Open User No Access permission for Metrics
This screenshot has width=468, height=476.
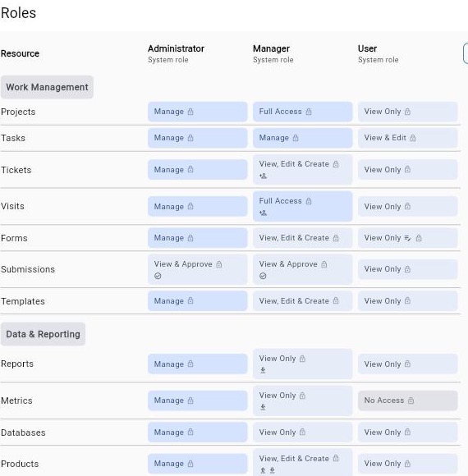pyautogui.click(x=408, y=400)
